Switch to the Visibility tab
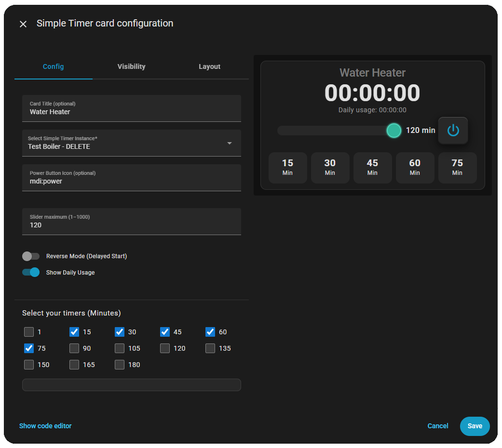 tap(131, 66)
